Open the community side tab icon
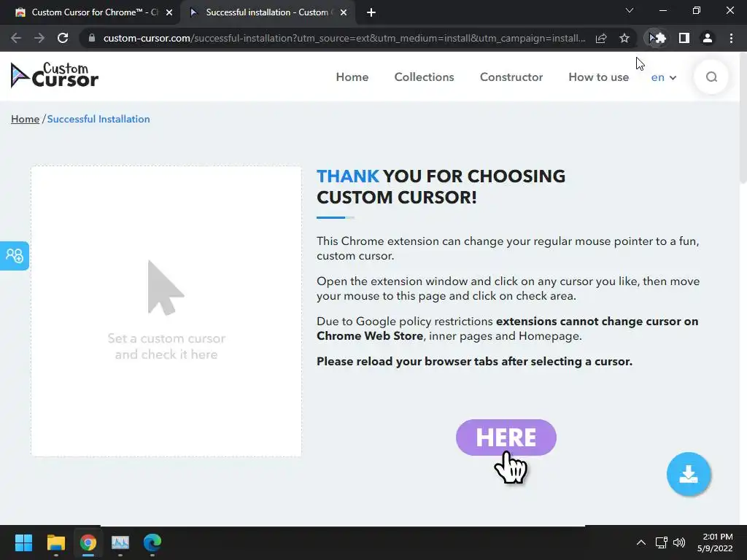 pos(15,256)
